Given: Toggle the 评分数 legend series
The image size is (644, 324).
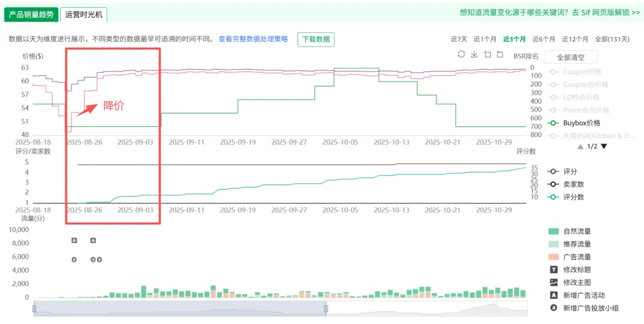Looking at the screenshot, I should pos(565,197).
